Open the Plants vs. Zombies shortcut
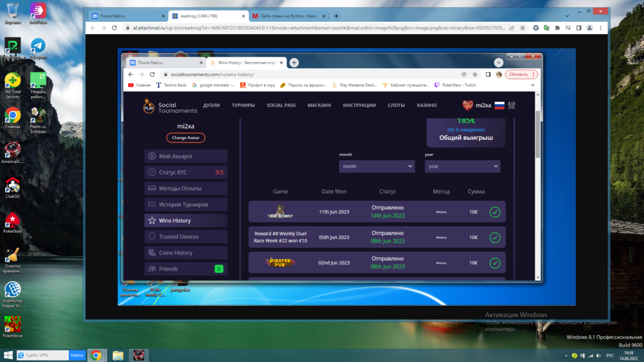The image size is (644, 362). point(38,116)
